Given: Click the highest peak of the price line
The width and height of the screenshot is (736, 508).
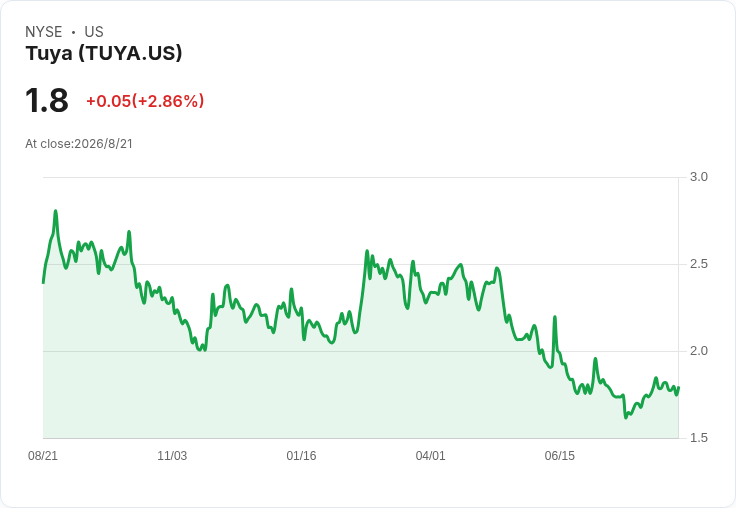Looking at the screenshot, I should pyautogui.click(x=55, y=211).
